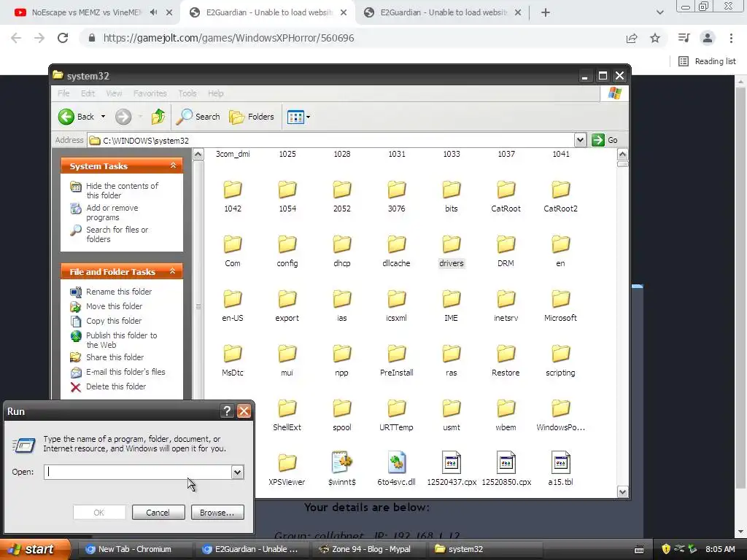Click the media control icon in browser toolbar

[x=684, y=38]
